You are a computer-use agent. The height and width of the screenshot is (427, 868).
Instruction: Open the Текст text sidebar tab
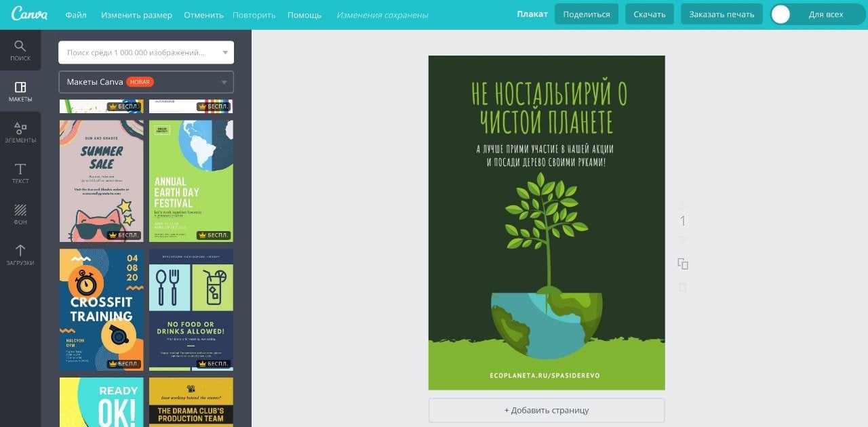click(x=20, y=173)
